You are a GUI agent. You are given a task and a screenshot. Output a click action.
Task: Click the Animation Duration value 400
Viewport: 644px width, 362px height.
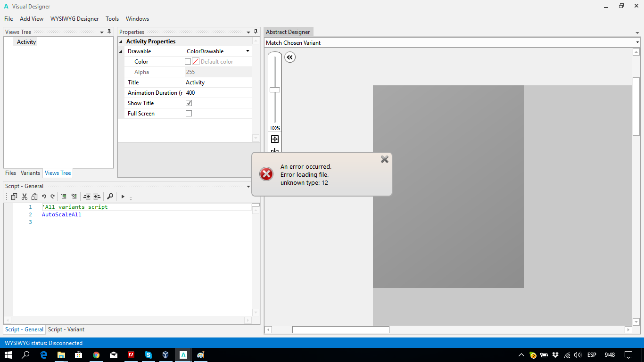pos(190,93)
